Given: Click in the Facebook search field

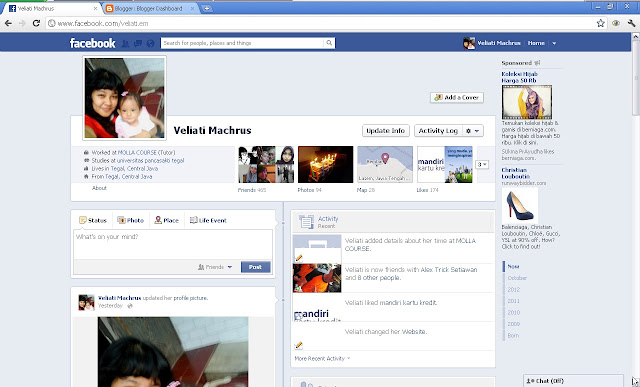Looking at the screenshot, I should click(x=243, y=43).
